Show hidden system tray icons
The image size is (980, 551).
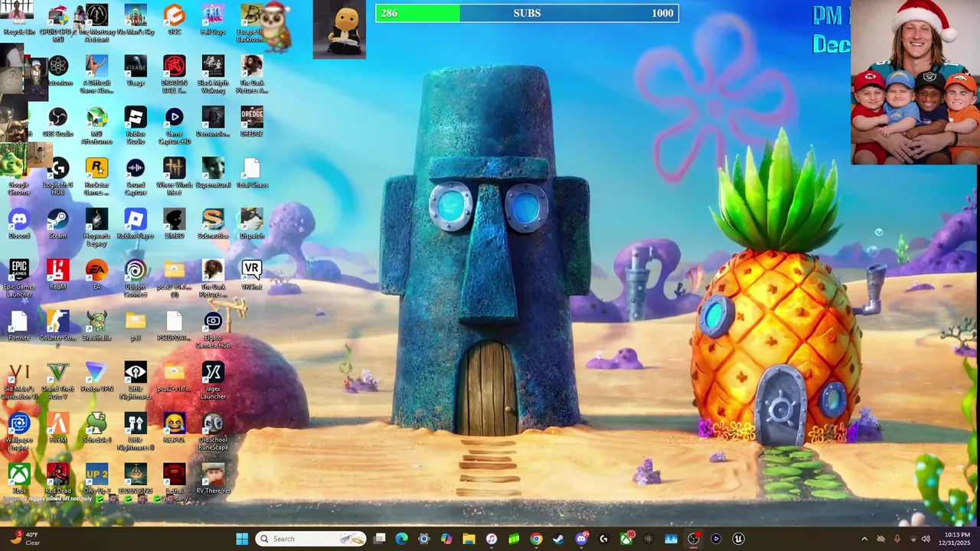864,539
